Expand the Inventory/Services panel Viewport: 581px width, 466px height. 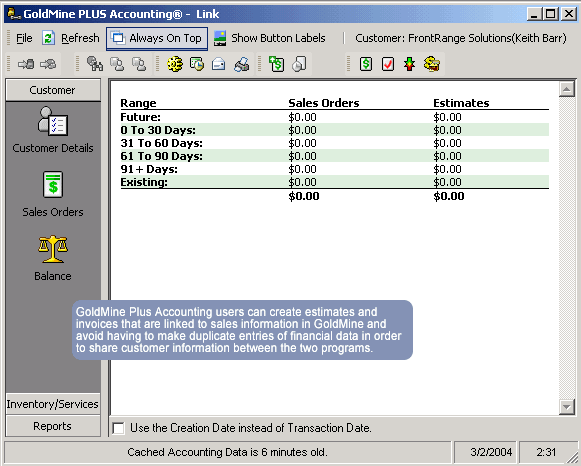point(53,404)
